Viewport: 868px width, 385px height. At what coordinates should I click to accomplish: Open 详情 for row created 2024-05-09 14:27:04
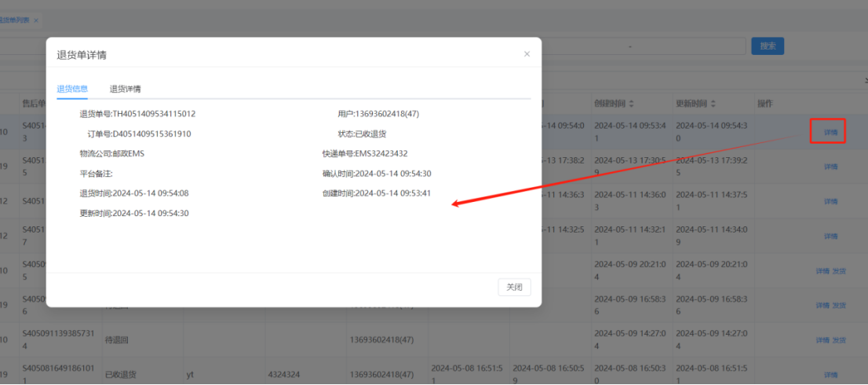[x=822, y=340]
